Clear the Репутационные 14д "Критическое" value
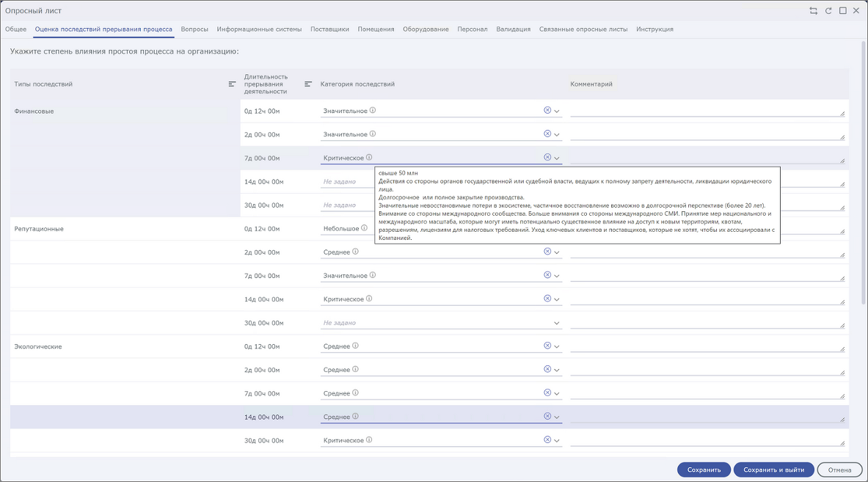The height and width of the screenshot is (482, 868). click(547, 299)
